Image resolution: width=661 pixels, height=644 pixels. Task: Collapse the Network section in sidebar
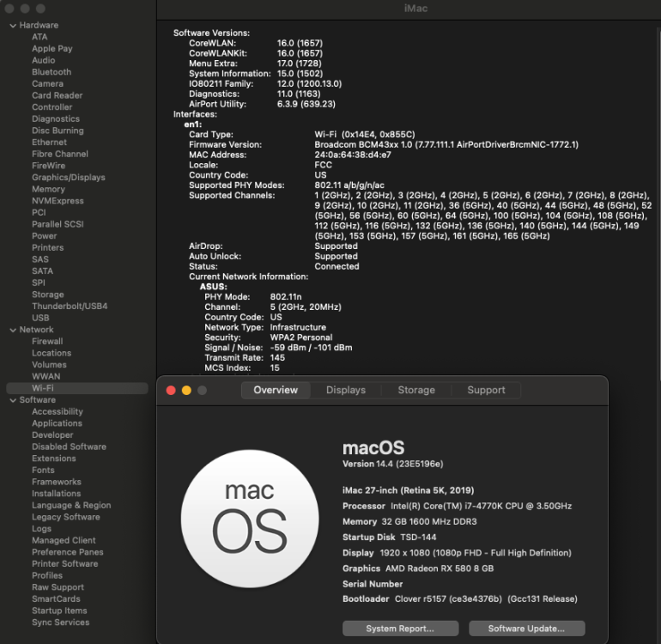coord(13,330)
